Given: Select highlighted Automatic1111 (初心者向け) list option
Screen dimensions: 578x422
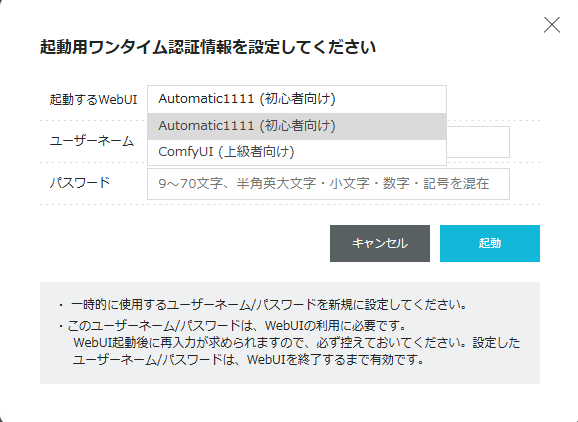Looking at the screenshot, I should [297, 126].
